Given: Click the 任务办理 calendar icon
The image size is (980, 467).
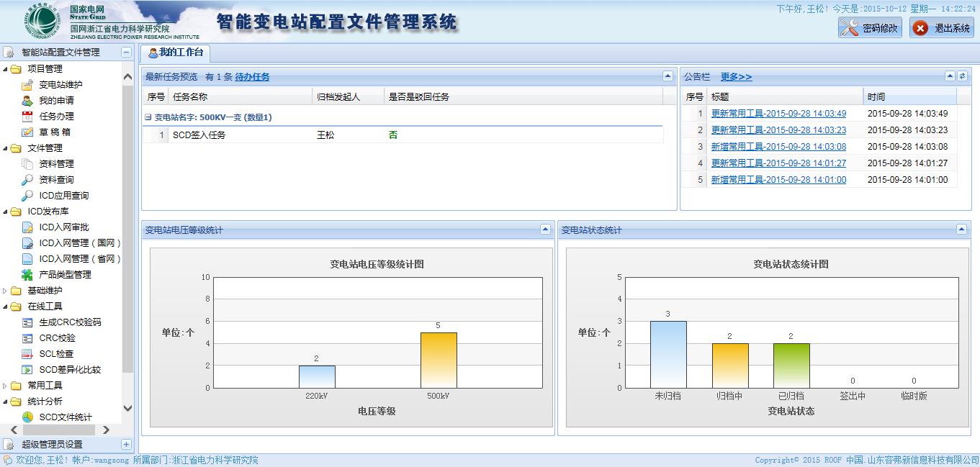Looking at the screenshot, I should click(27, 117).
